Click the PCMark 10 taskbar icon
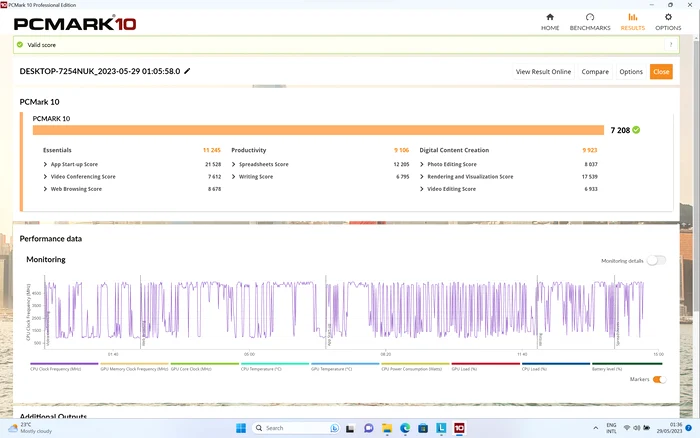Screen dimensions: 700x438 pyautogui.click(x=459, y=429)
